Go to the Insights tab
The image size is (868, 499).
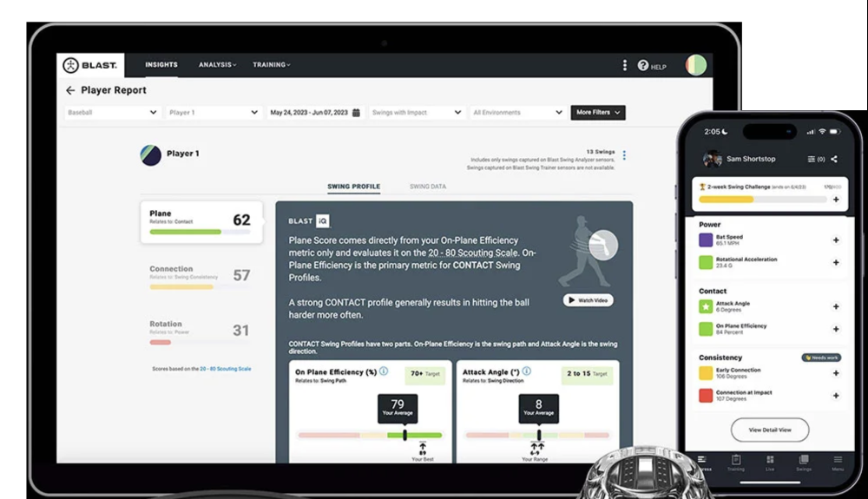pos(161,65)
